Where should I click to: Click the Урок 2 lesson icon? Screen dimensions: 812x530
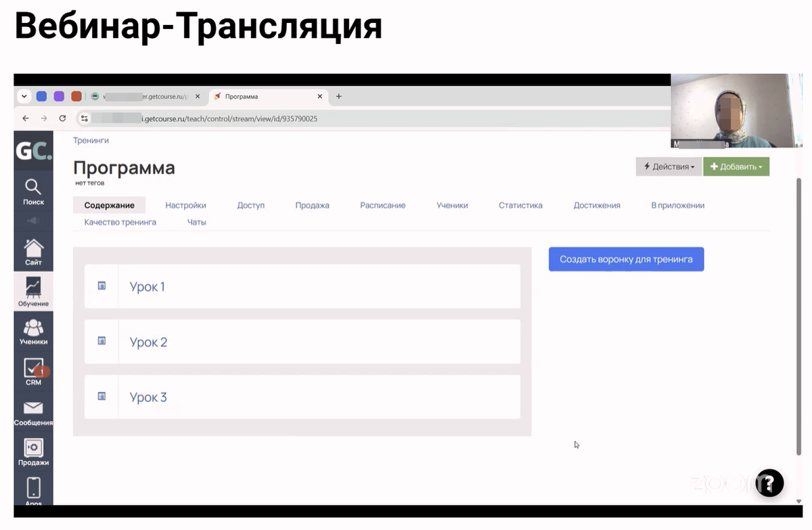(x=101, y=341)
